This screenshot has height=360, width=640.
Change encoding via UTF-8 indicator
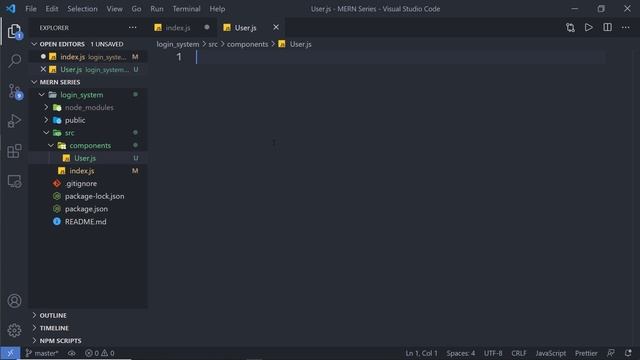pyautogui.click(x=493, y=353)
